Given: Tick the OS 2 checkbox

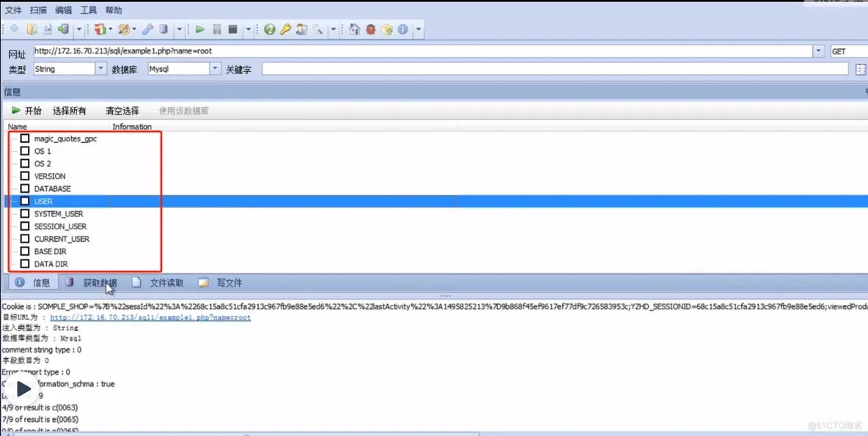Looking at the screenshot, I should [x=25, y=163].
